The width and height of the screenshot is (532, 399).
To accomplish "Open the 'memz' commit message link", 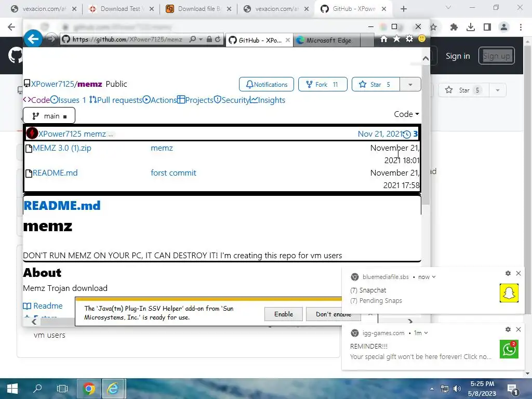I will click(162, 148).
